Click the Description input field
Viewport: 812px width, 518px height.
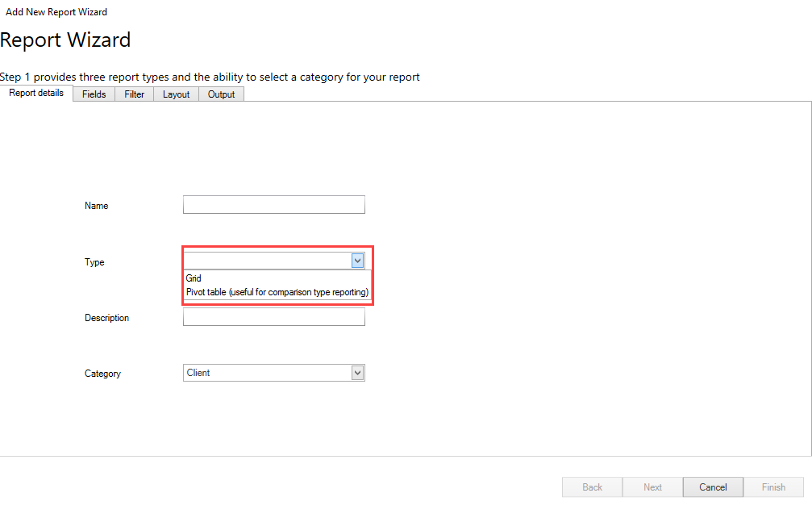point(274,317)
